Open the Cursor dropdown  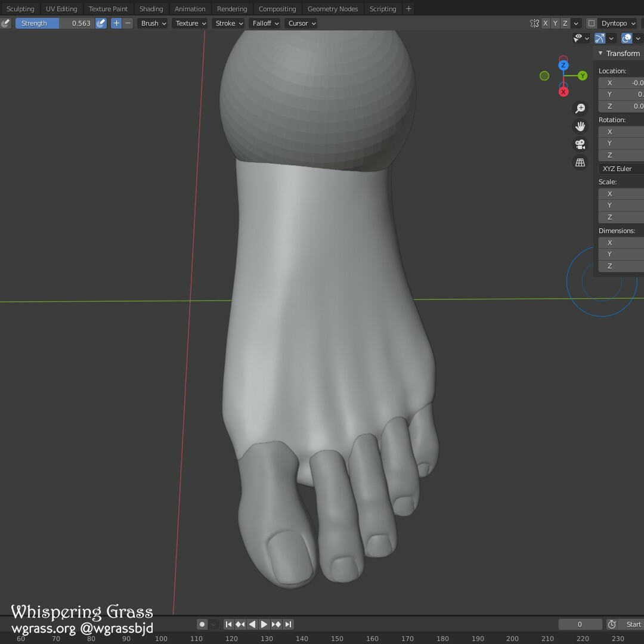coord(302,23)
